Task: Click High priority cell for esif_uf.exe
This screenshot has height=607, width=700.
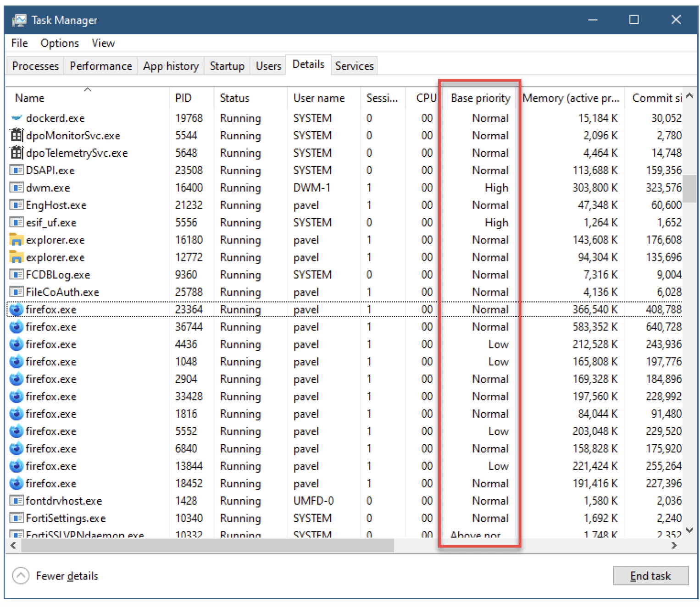Action: (x=496, y=223)
